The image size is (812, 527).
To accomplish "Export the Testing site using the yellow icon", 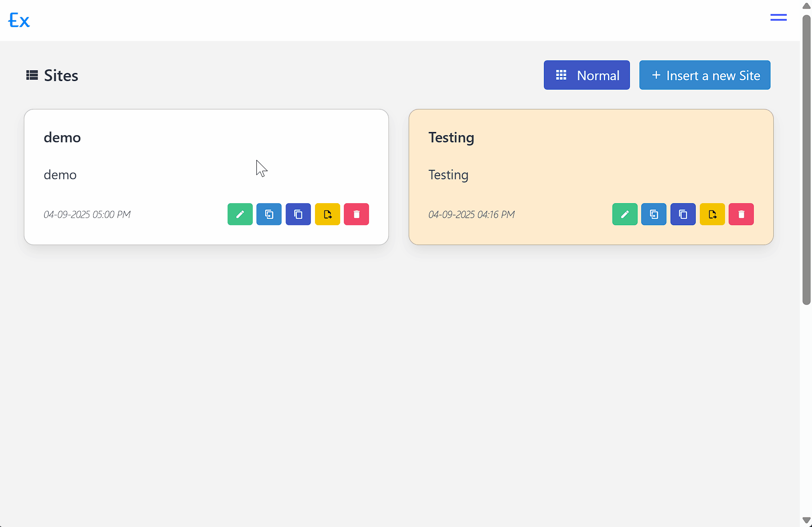I will pyautogui.click(x=712, y=214).
